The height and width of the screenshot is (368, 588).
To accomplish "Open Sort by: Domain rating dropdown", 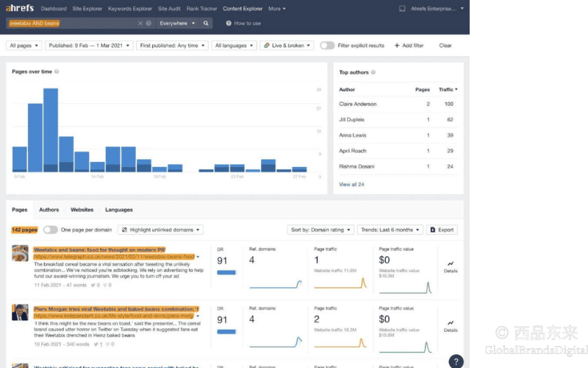I will tap(320, 230).
